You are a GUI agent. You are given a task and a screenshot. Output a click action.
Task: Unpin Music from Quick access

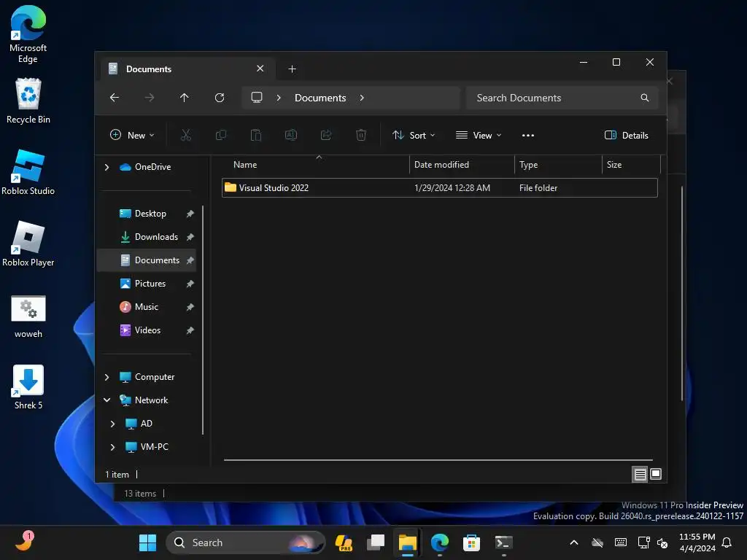coord(190,307)
